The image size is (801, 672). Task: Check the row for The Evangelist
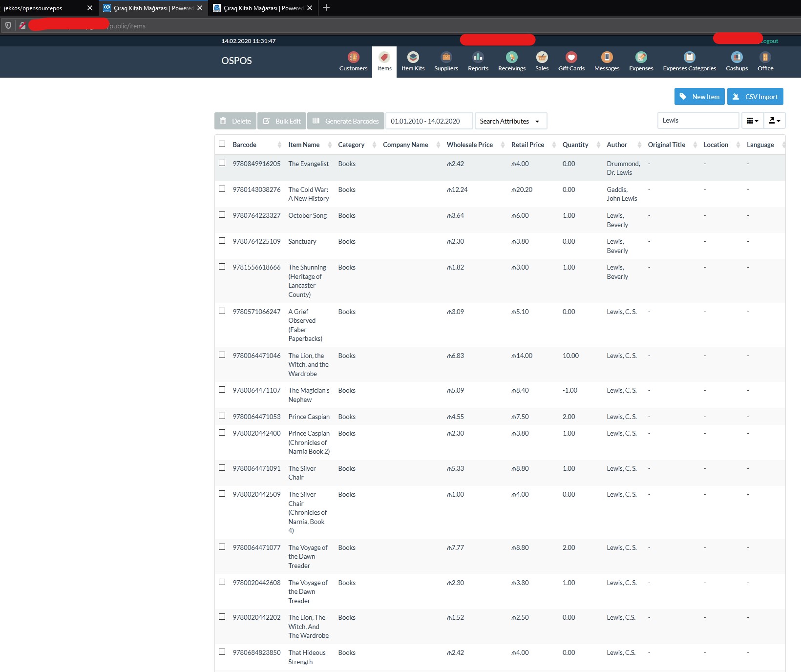point(222,163)
